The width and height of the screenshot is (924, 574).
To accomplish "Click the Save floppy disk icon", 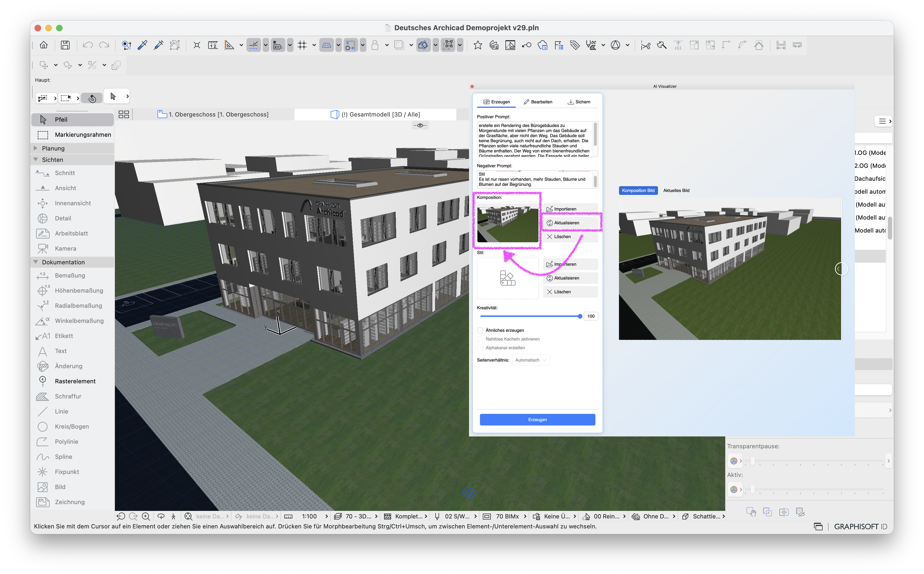I will pos(65,45).
